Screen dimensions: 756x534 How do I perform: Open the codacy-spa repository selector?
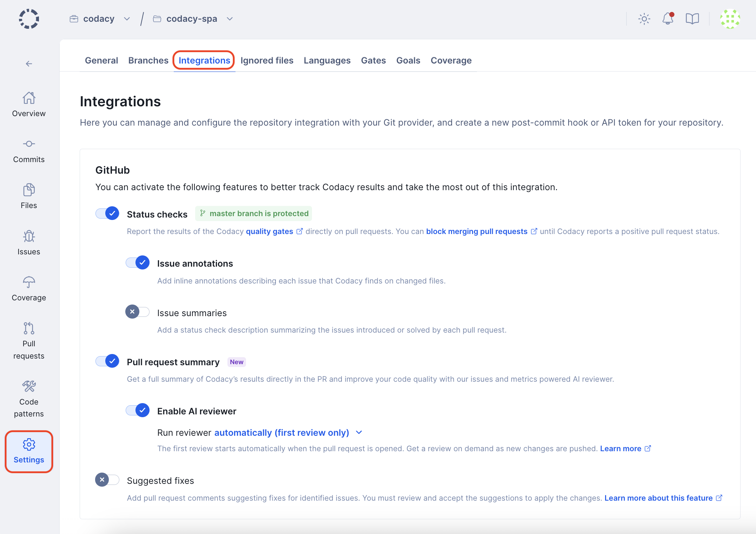230,19
